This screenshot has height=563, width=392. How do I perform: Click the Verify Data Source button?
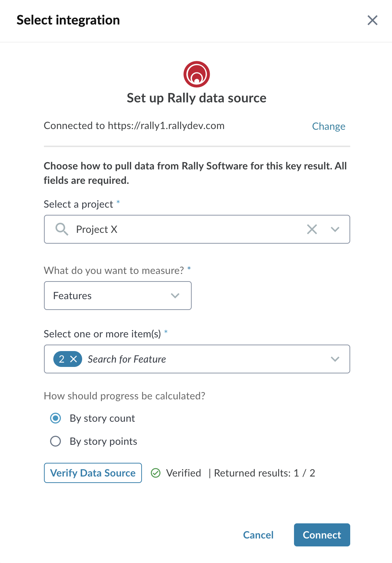[x=93, y=473]
